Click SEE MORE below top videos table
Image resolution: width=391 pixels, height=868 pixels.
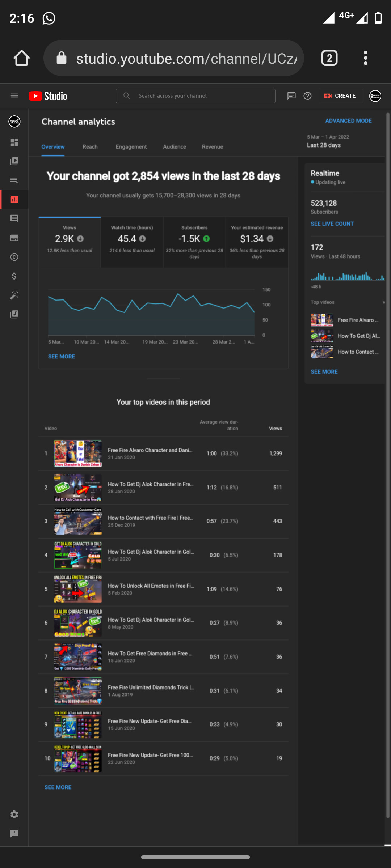pos(58,787)
